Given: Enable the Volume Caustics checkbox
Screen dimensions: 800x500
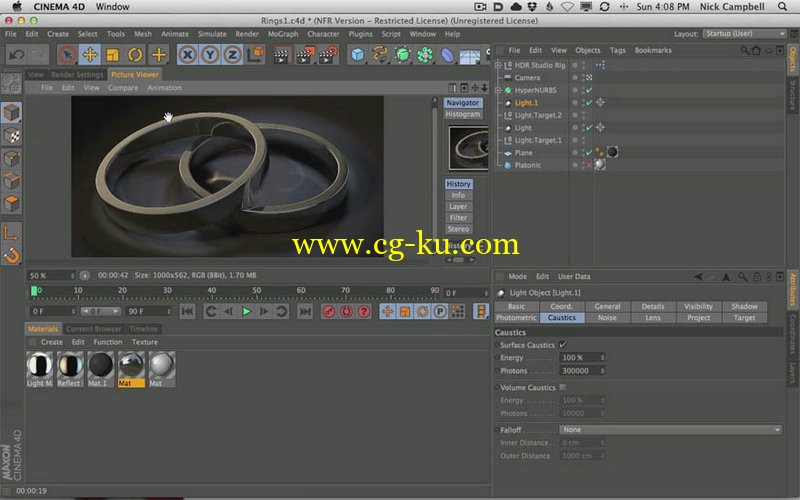Looking at the screenshot, I should coord(562,387).
